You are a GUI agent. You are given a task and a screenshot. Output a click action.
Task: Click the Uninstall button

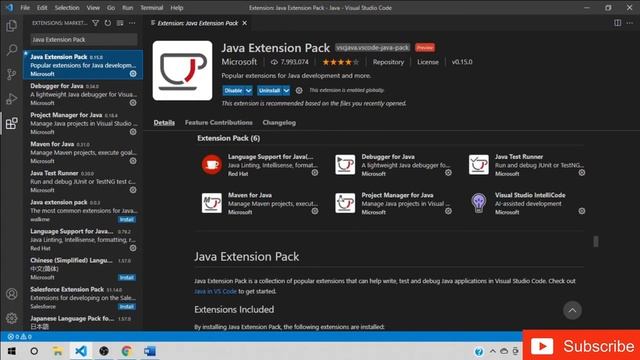[269, 91]
